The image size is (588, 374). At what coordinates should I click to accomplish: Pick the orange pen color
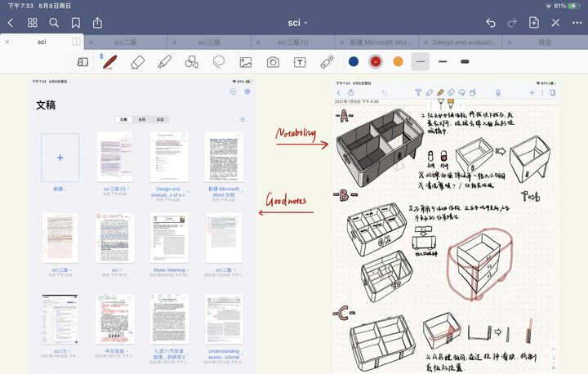click(399, 61)
